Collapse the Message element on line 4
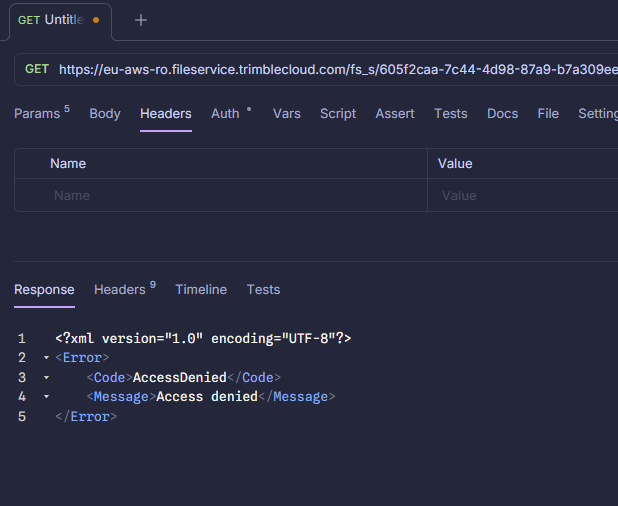This screenshot has height=506, width=618. pyautogui.click(x=47, y=396)
